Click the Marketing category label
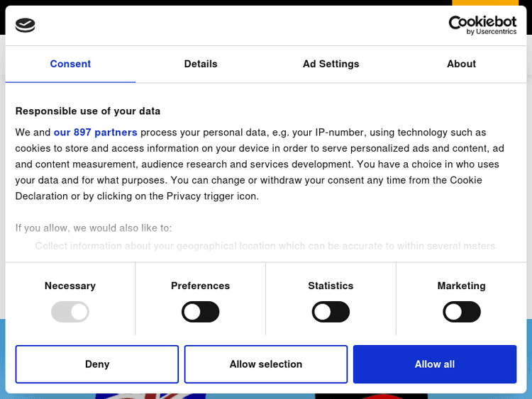This screenshot has height=399, width=532. (x=461, y=286)
